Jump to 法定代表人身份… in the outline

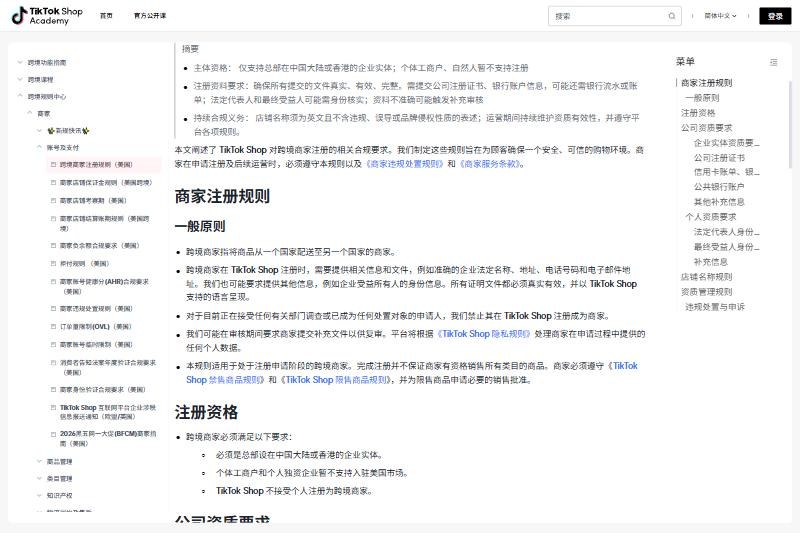pos(727,232)
